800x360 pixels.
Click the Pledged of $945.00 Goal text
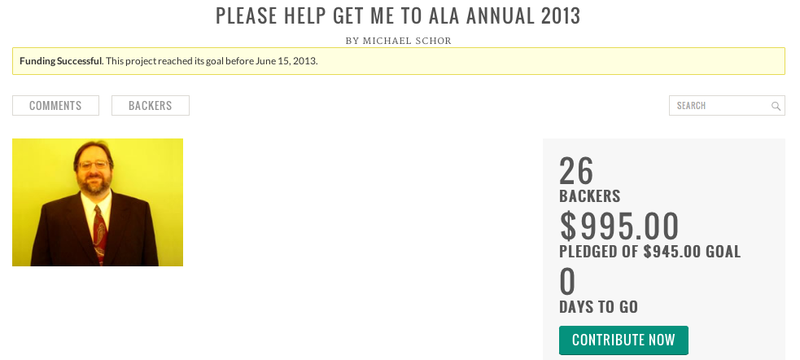click(x=649, y=251)
